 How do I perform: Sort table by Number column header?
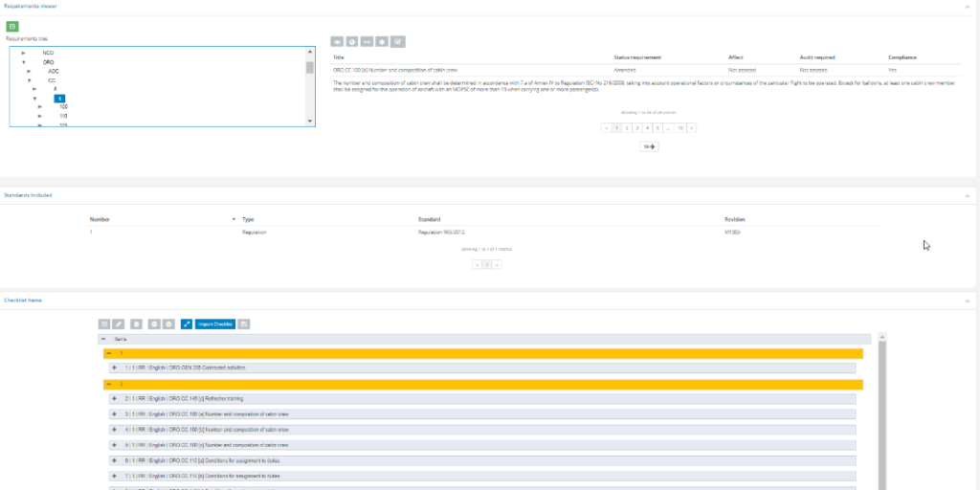coord(100,219)
